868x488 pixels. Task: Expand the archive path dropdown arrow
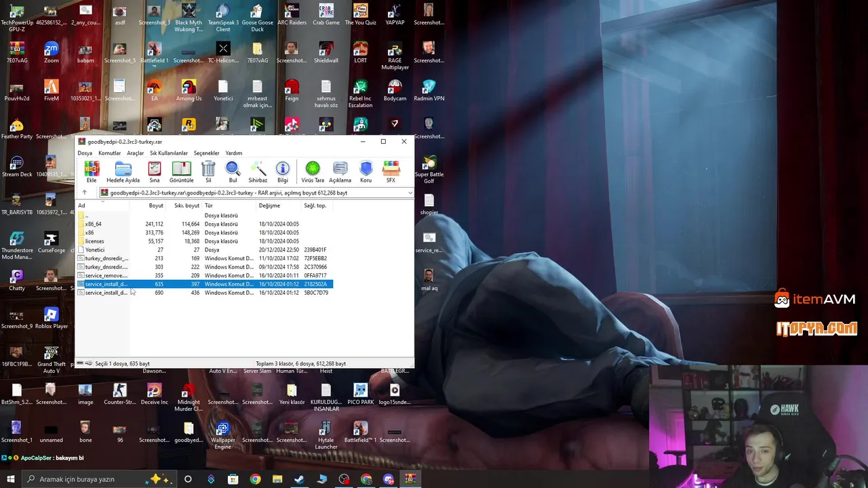click(410, 193)
